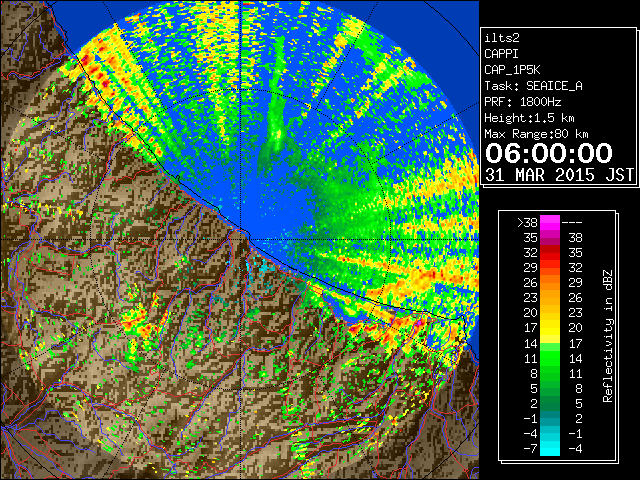Click the cyan swatch at legend bottom
Screen dimensions: 640x480
[x=550, y=448]
